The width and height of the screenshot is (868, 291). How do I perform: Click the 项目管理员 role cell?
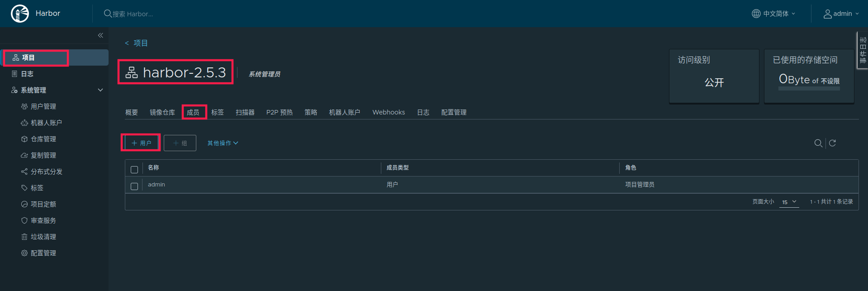(x=640, y=185)
